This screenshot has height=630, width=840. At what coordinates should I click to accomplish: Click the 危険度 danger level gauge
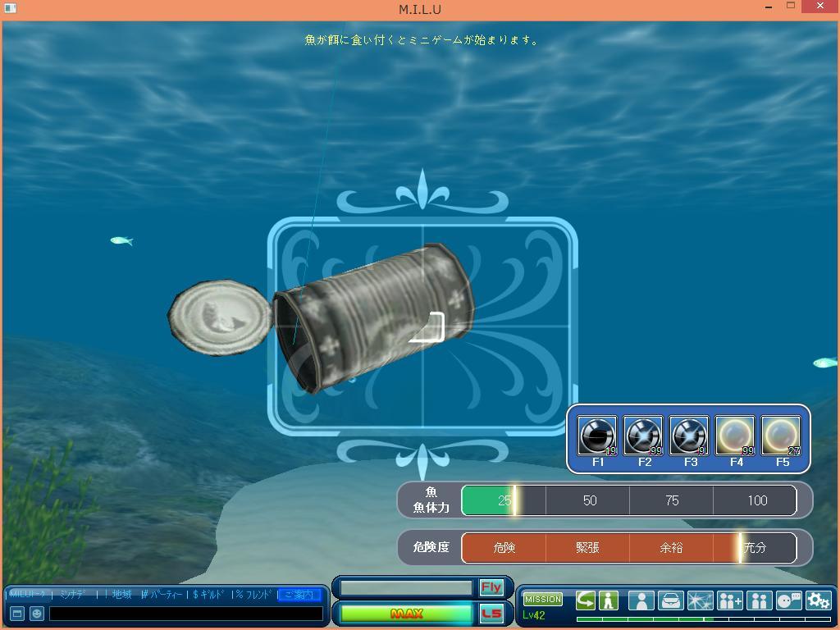coord(629,547)
